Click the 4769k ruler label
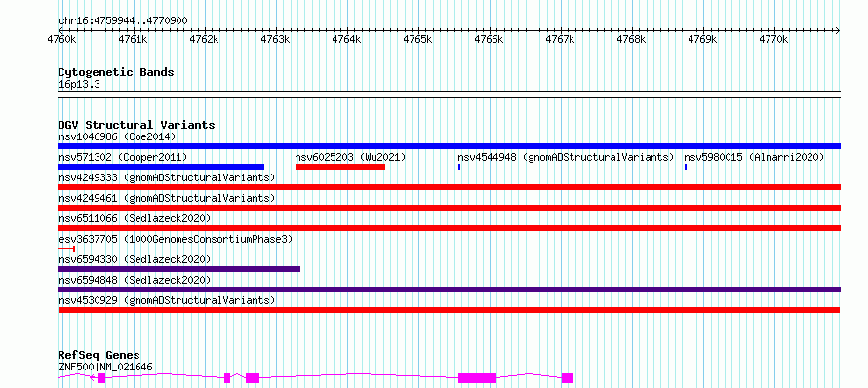 [x=703, y=39]
